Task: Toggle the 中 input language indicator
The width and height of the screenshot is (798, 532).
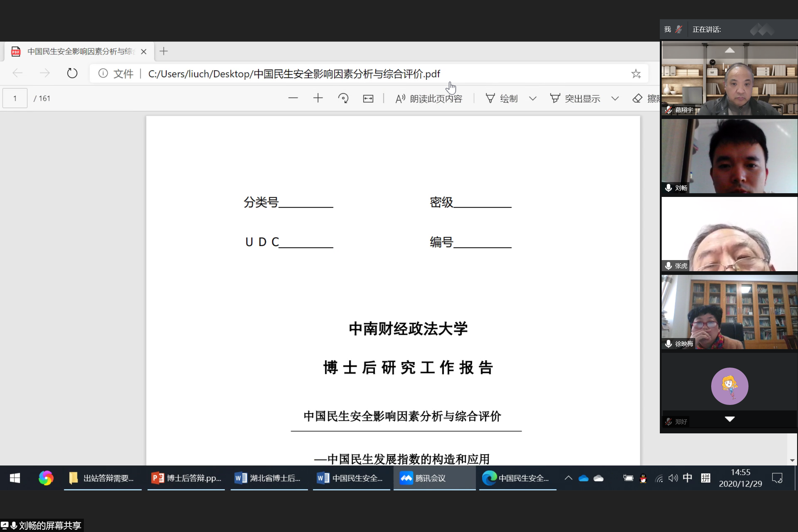Action: (x=688, y=478)
